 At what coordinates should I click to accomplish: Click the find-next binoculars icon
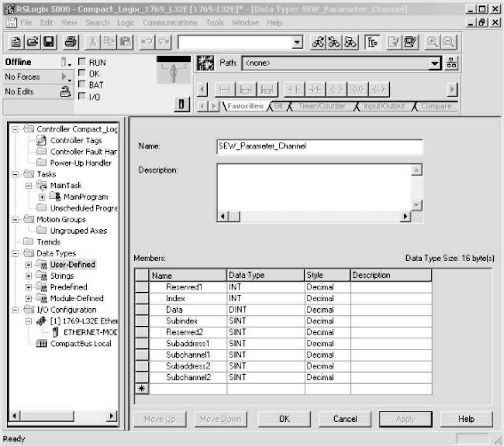318,42
